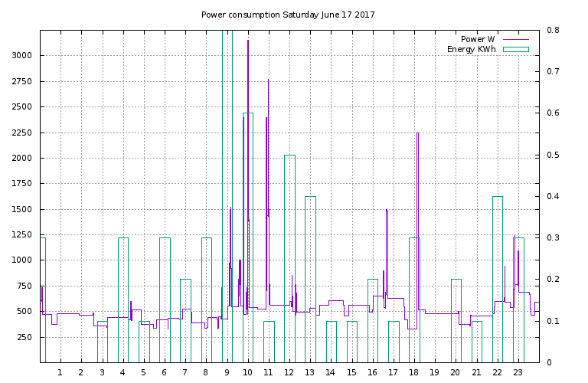Click the 0.6 KWh energy bar at hour 10
Image resolution: width=588 pixels, height=383 pixels.
point(248,237)
